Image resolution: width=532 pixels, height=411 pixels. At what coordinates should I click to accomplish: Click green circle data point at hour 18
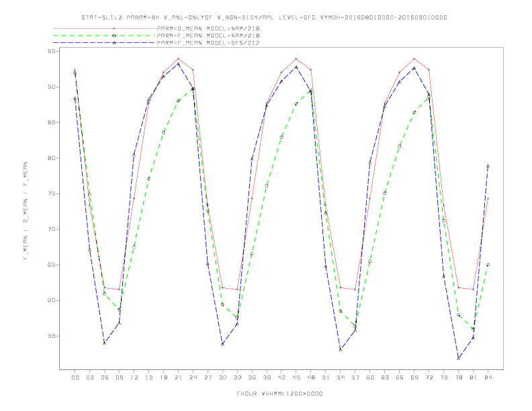pos(163,132)
